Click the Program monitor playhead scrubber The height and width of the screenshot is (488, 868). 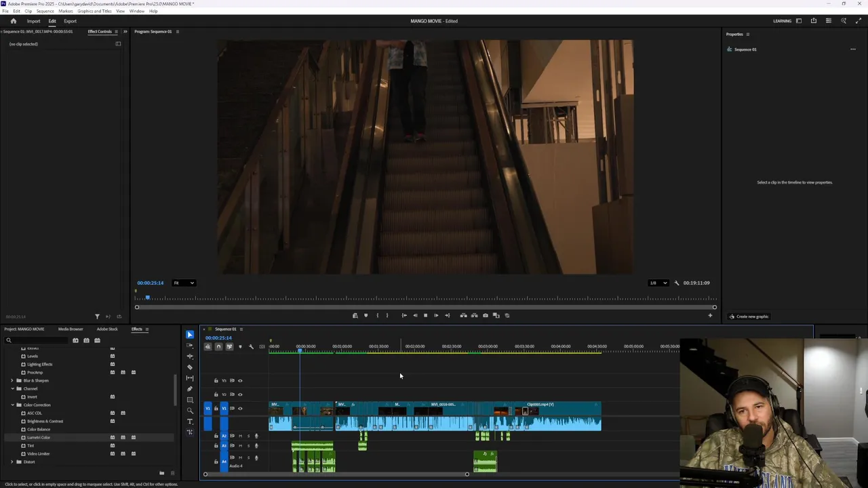(147, 298)
